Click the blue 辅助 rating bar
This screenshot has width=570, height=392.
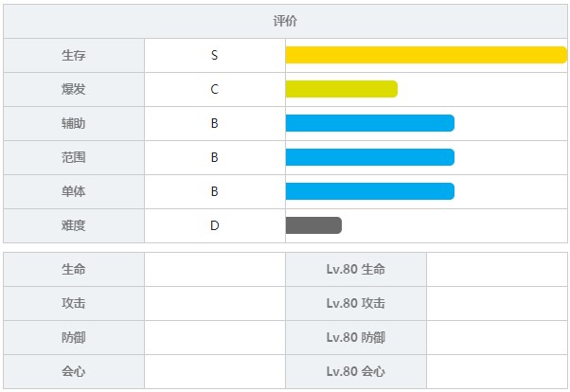[370, 123]
